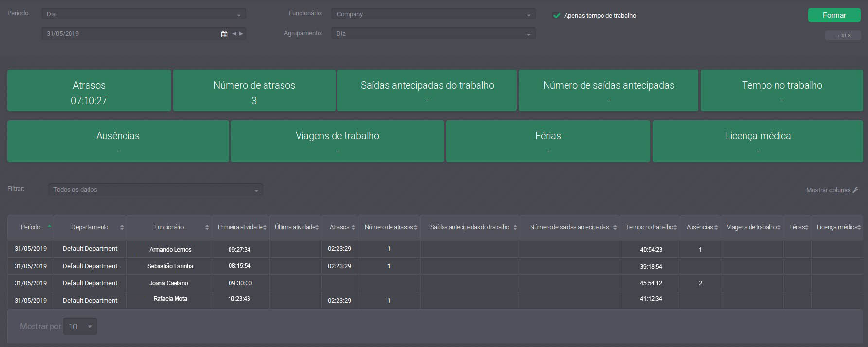Select the Férias summary card
The image size is (868, 347).
click(x=548, y=141)
